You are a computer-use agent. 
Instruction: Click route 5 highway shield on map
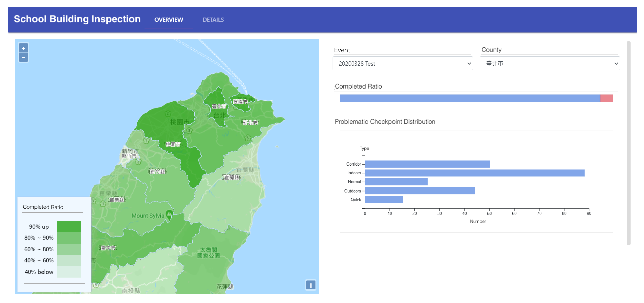coord(247,138)
